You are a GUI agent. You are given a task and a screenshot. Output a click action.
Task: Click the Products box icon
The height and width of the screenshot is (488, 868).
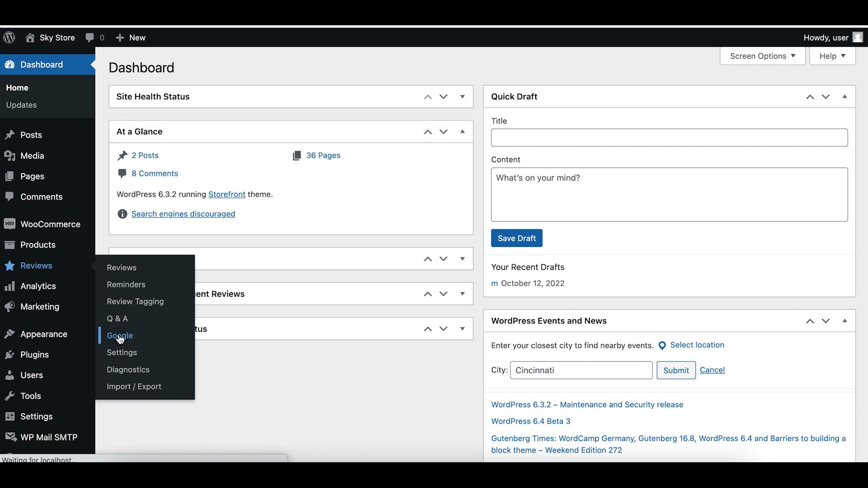point(9,245)
